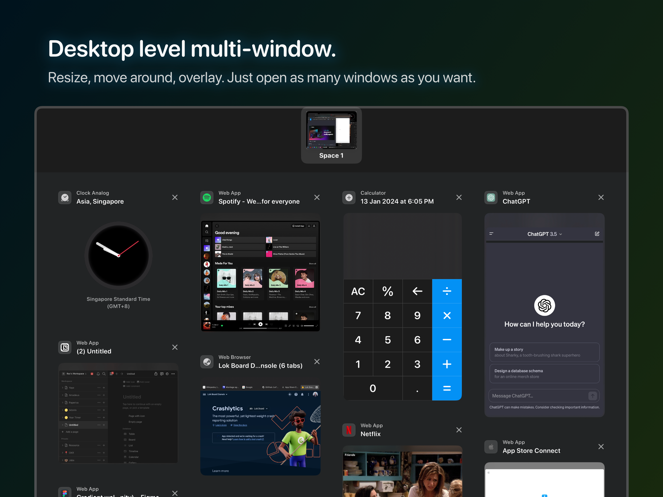Click the percent key on calculator

point(387,291)
